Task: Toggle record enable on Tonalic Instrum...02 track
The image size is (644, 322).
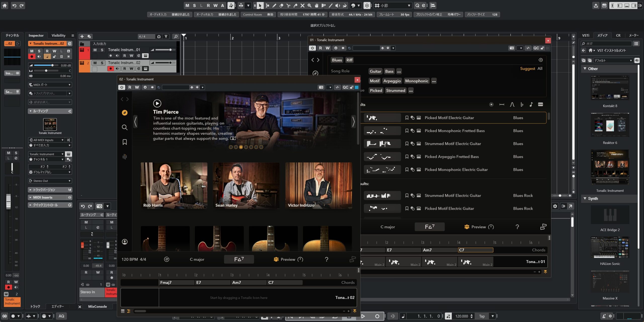Action: click(110, 68)
